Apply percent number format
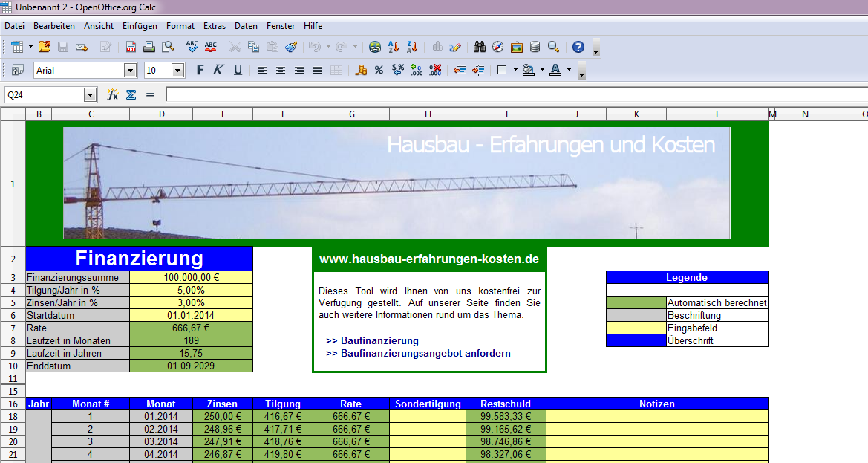Image resolution: width=868 pixels, height=463 pixels. [379, 70]
